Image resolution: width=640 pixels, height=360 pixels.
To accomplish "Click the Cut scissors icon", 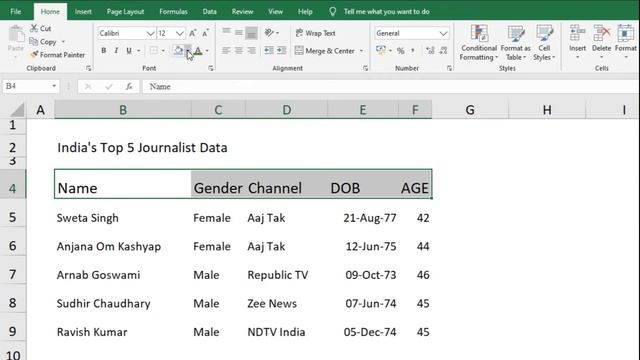I will coord(34,28).
